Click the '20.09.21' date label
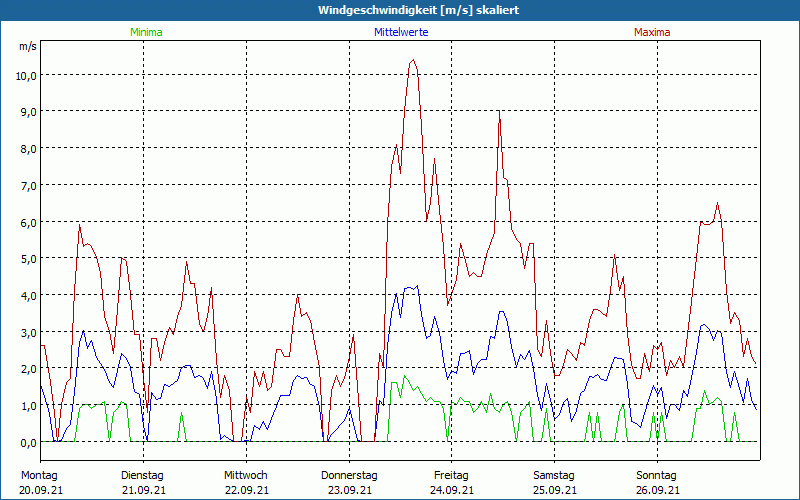The image size is (800, 500). pos(41,490)
